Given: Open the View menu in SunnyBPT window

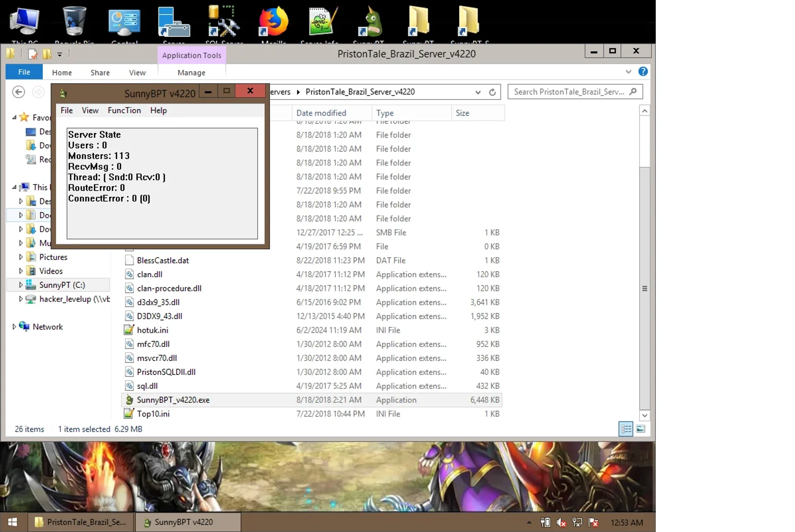Looking at the screenshot, I should [90, 111].
